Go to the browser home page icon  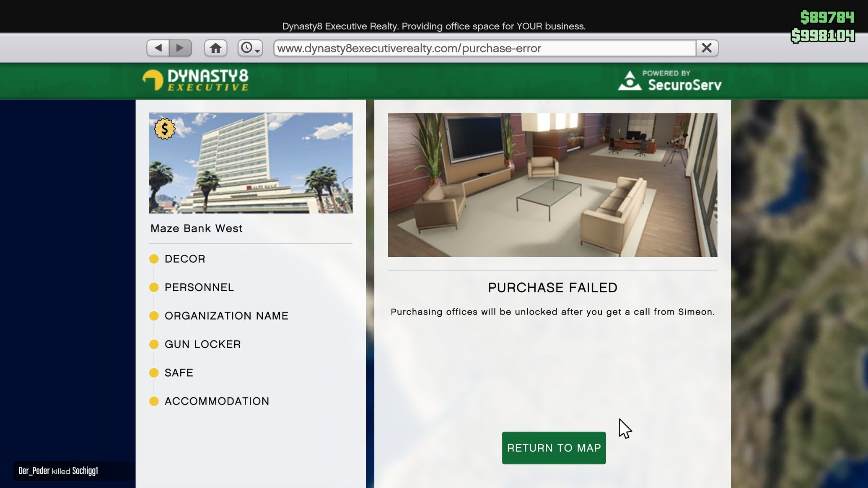pyautogui.click(x=215, y=48)
